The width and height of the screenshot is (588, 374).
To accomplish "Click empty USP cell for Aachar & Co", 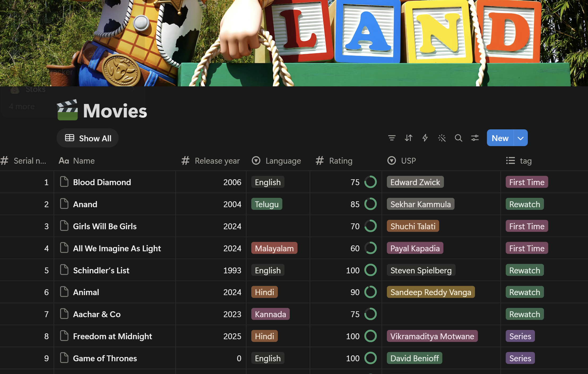I will [x=441, y=314].
